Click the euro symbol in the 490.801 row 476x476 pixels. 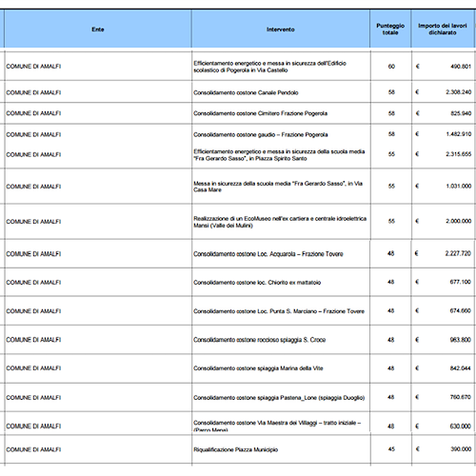click(x=417, y=67)
